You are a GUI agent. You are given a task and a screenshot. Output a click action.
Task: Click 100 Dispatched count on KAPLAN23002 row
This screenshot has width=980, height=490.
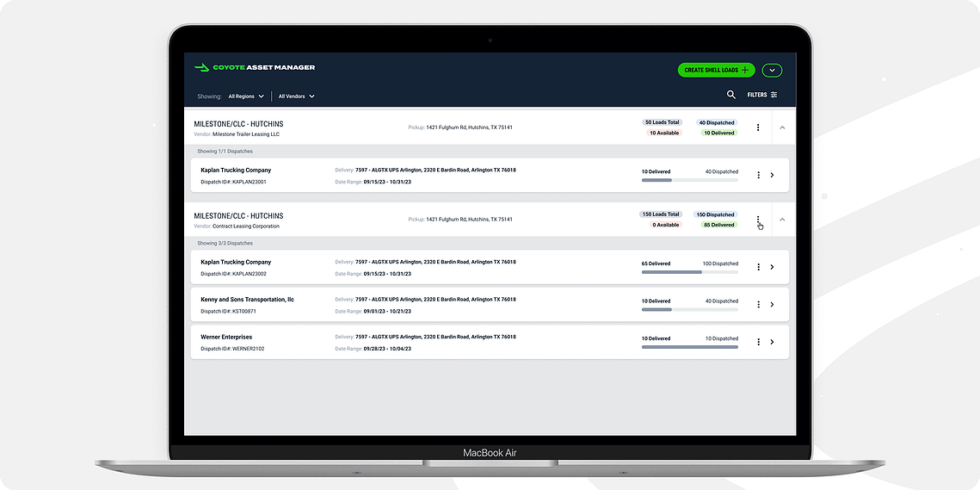pos(720,264)
